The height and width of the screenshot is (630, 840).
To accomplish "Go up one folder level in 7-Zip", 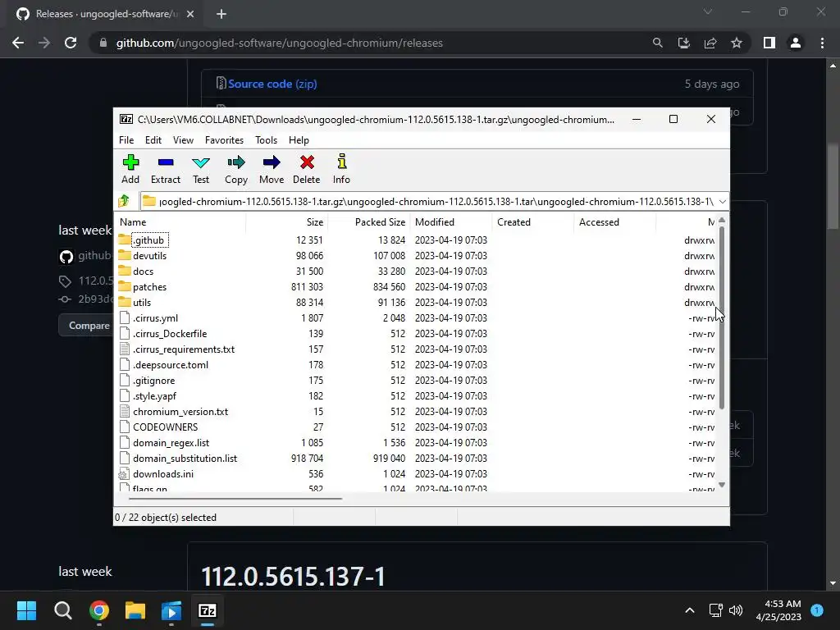I will pos(124,201).
